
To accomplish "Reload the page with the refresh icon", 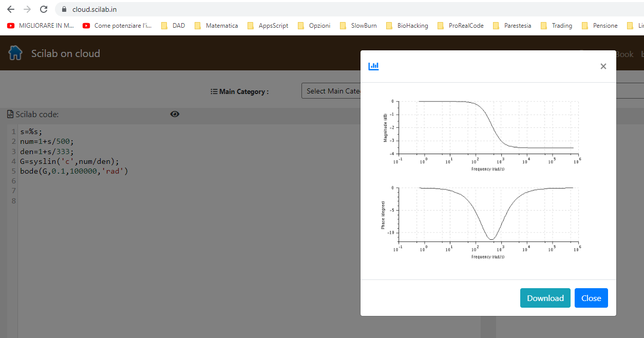I will click(44, 9).
